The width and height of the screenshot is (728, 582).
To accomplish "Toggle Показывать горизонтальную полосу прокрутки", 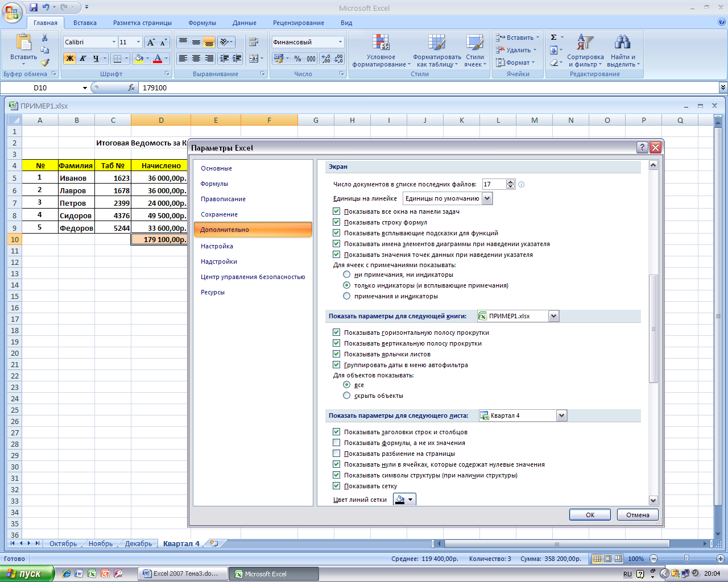I will [336, 332].
